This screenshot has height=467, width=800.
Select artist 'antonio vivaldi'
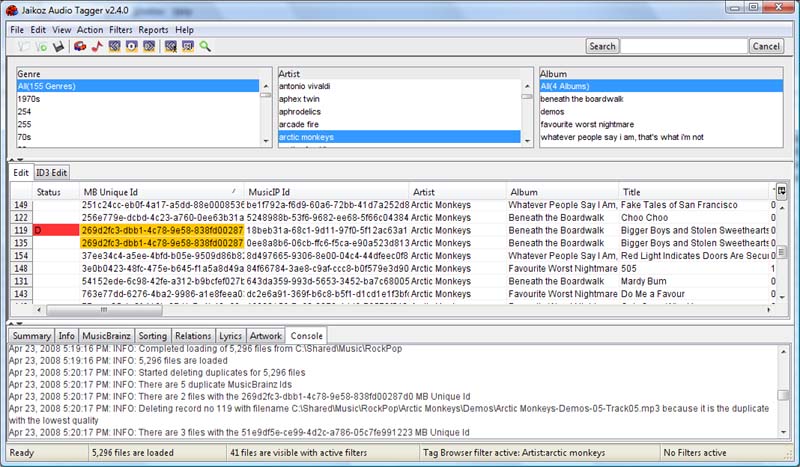pos(399,86)
